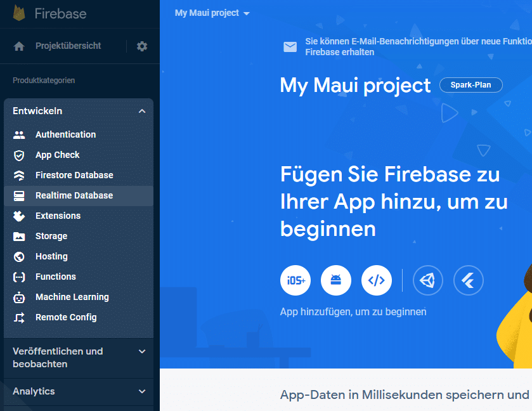Go to Projektübersicht

(68, 46)
